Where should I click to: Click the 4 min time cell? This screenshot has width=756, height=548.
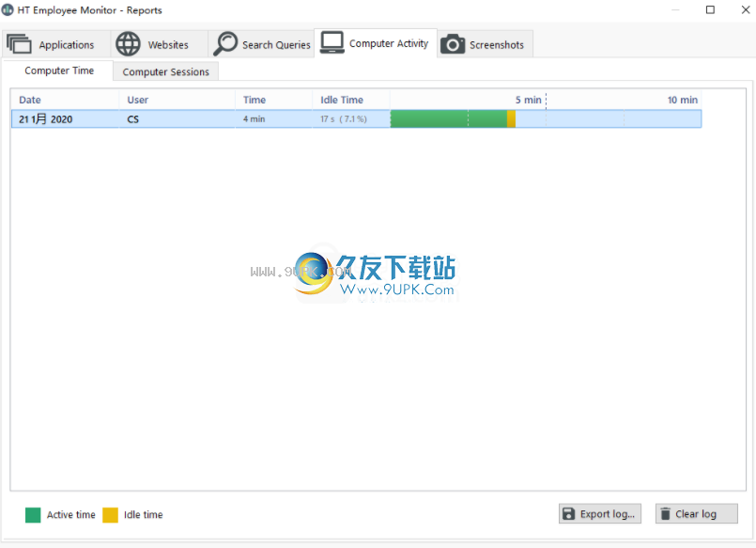(x=274, y=119)
